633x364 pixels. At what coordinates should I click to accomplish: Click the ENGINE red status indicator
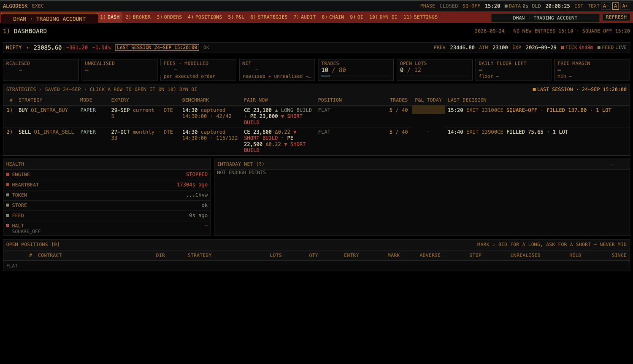click(8, 174)
